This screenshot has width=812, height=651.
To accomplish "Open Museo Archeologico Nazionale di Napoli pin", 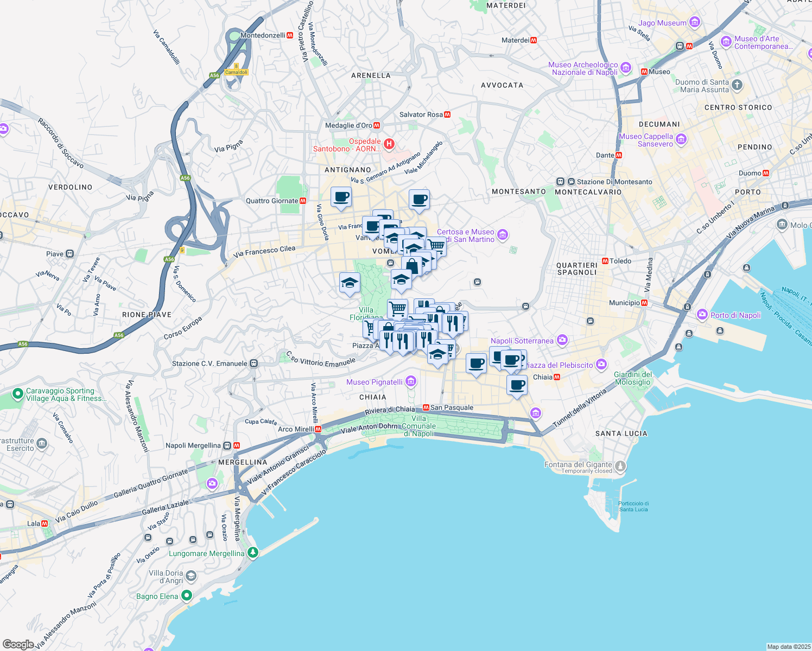I will click(x=626, y=68).
